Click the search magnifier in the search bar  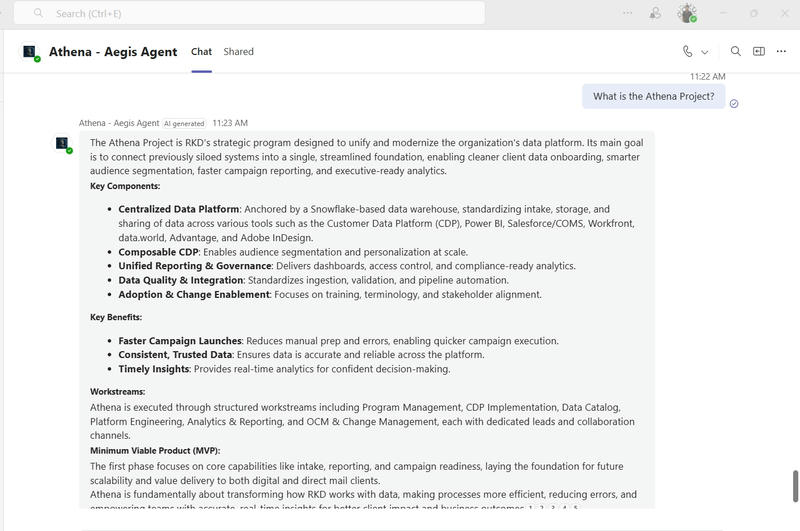click(38, 13)
